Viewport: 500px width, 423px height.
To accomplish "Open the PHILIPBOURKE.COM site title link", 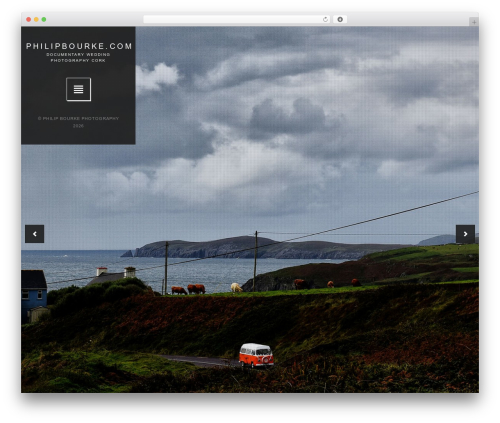I will 79,46.
